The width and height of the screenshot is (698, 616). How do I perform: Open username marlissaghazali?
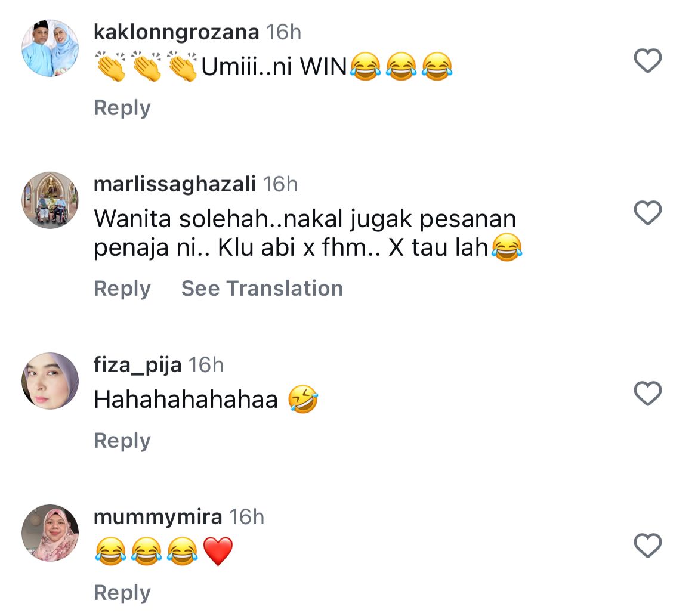pos(174,184)
